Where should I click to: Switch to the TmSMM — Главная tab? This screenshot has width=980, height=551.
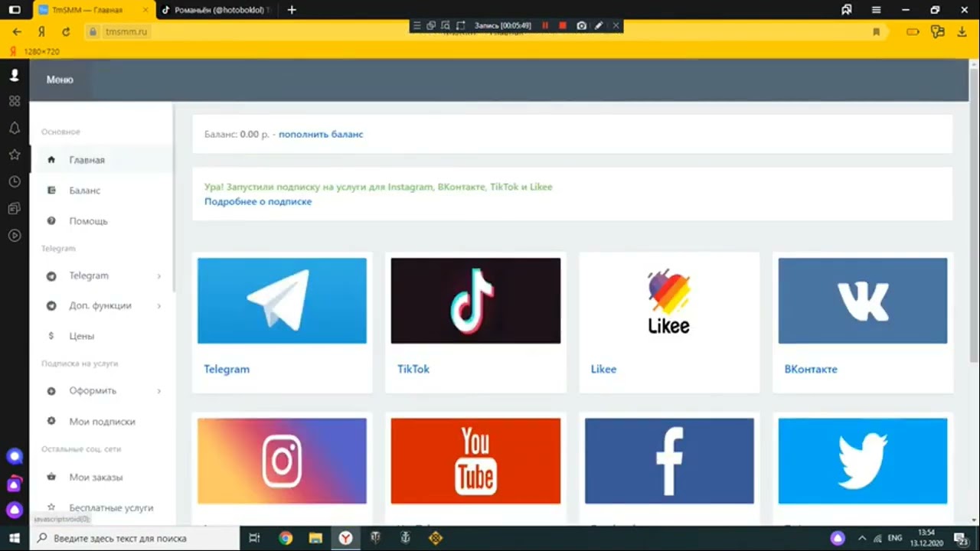(x=94, y=10)
